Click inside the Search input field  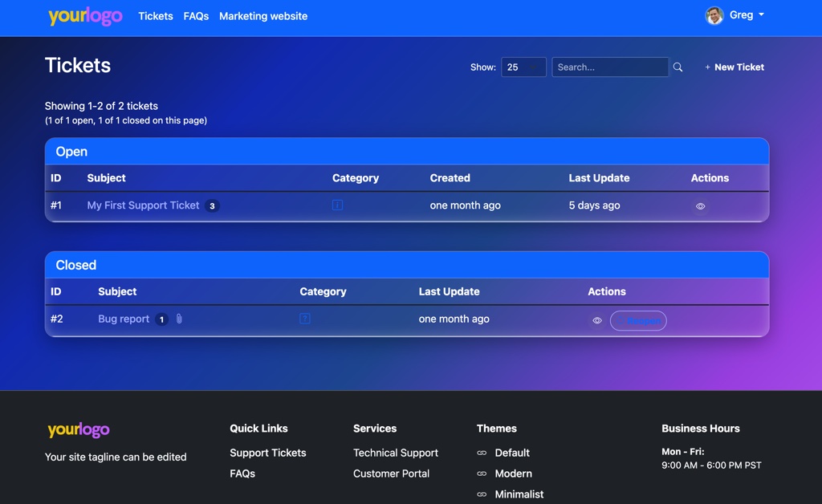(x=610, y=67)
